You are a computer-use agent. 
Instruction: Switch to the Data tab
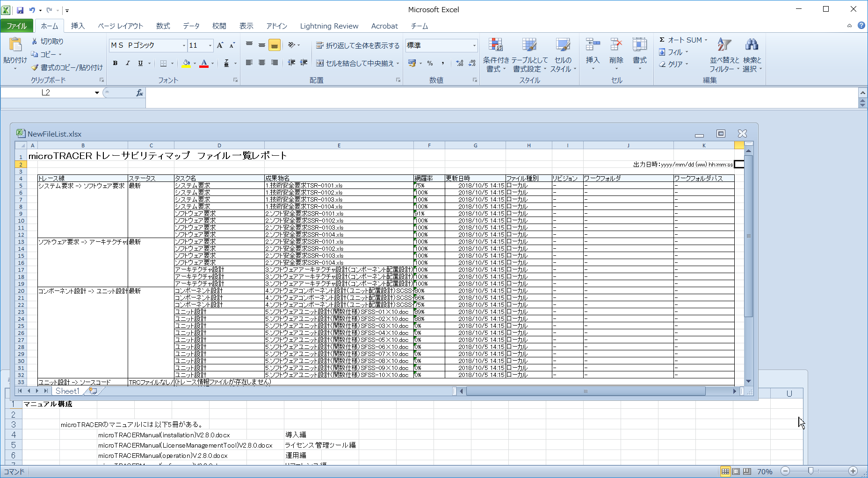pyautogui.click(x=191, y=26)
